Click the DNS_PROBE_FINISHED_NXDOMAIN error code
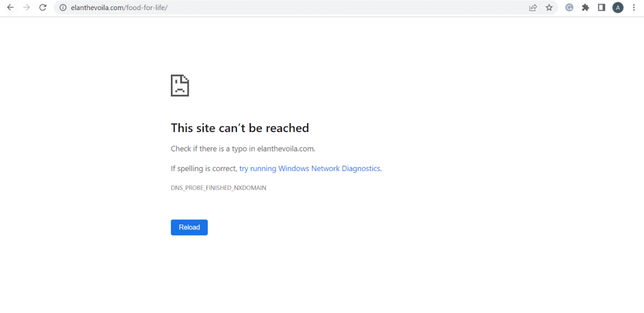This screenshot has width=644, height=313. click(218, 188)
